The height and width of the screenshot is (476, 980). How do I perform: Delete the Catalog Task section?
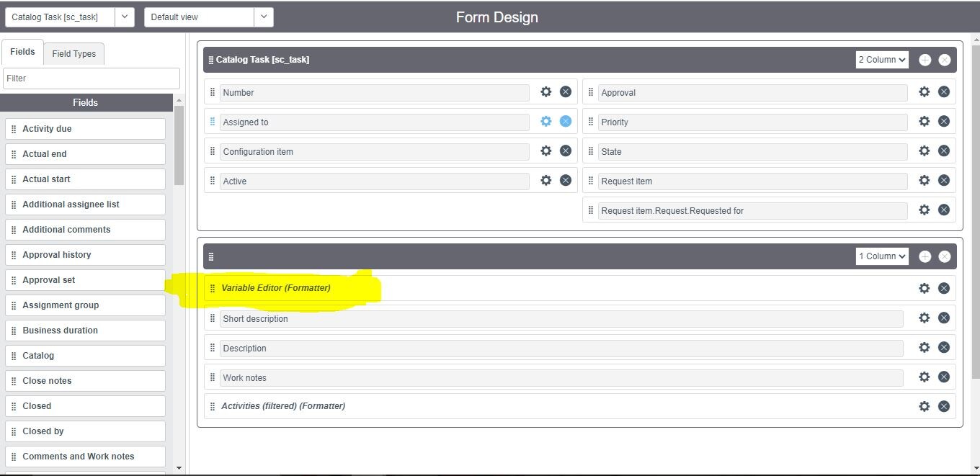(x=945, y=60)
